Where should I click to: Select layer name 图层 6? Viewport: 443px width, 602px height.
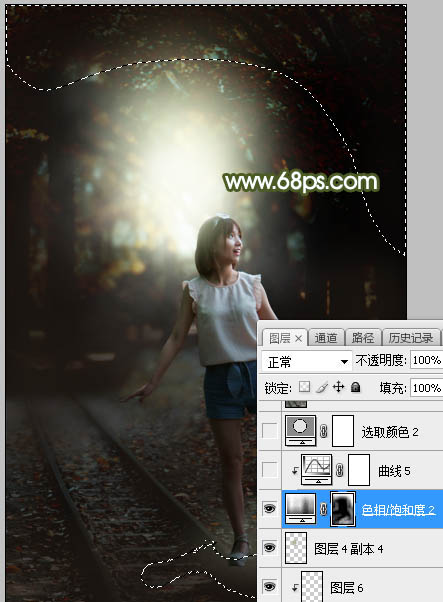click(346, 588)
